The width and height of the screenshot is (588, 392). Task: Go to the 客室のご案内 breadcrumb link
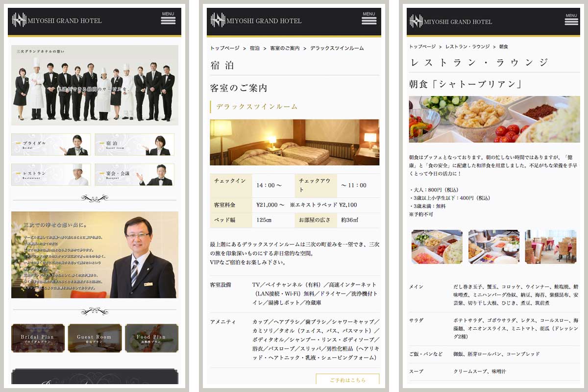[285, 49]
